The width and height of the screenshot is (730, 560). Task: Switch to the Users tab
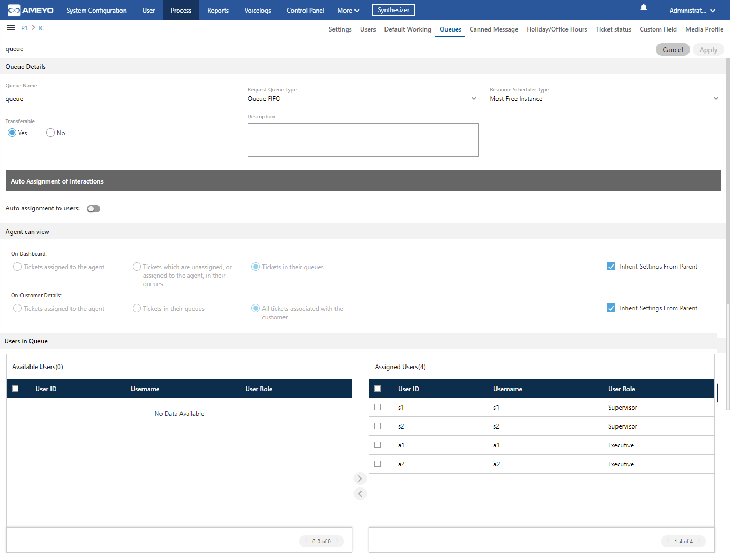point(368,29)
